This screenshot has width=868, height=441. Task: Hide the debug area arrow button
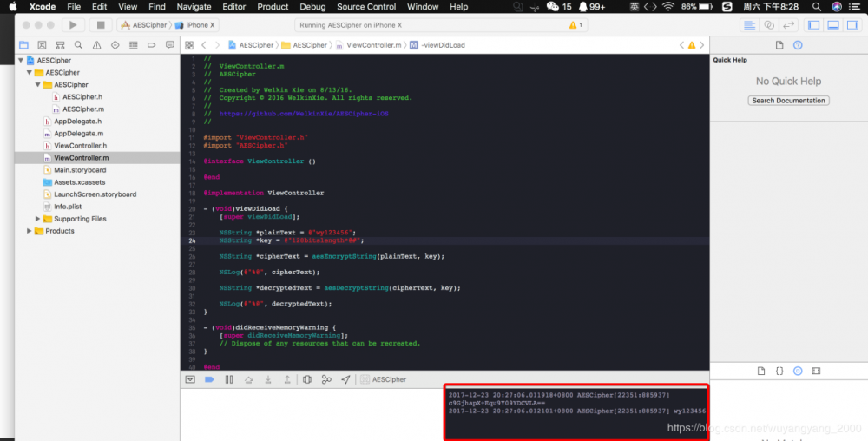(190, 379)
